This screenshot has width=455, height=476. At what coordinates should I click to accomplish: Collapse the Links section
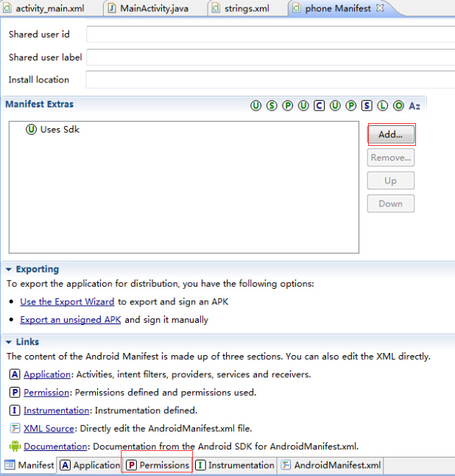[x=9, y=342]
